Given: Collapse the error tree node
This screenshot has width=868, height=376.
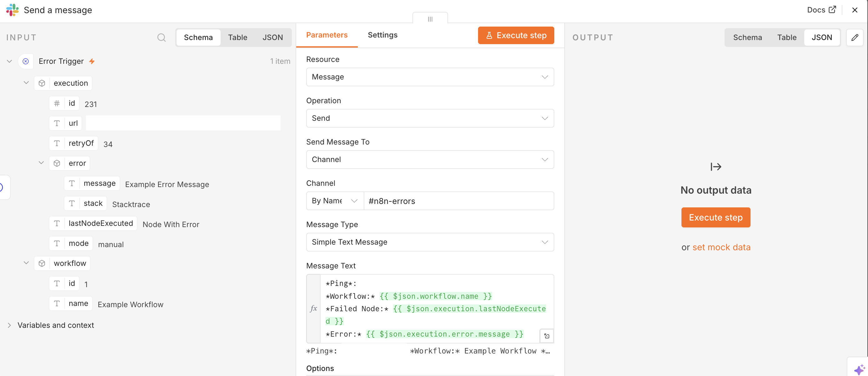Looking at the screenshot, I should click(x=41, y=163).
